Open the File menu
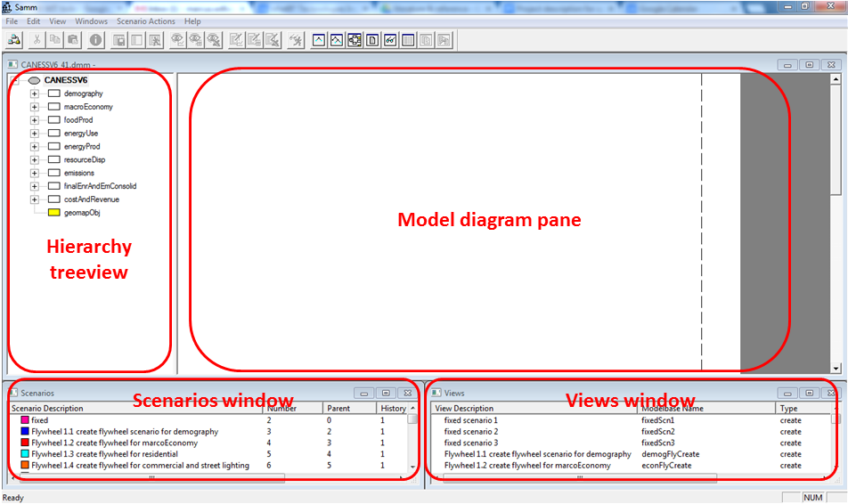Image resolution: width=848 pixels, height=504 pixels. click(x=12, y=21)
